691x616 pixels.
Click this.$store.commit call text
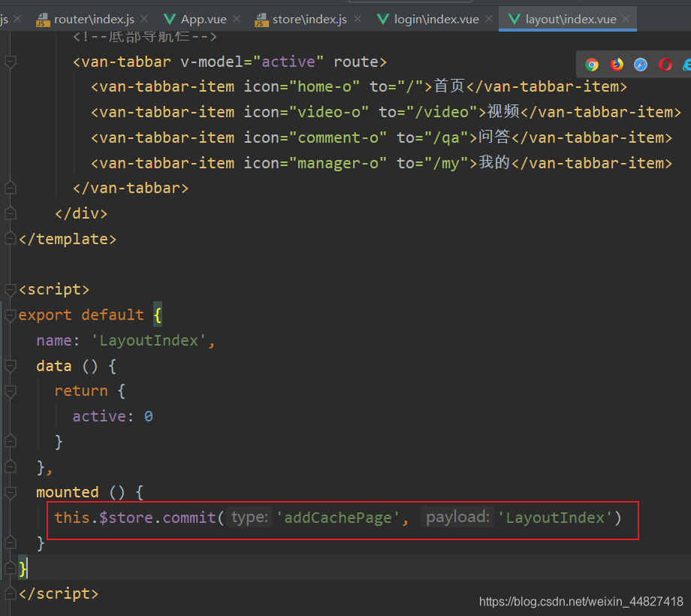click(135, 518)
